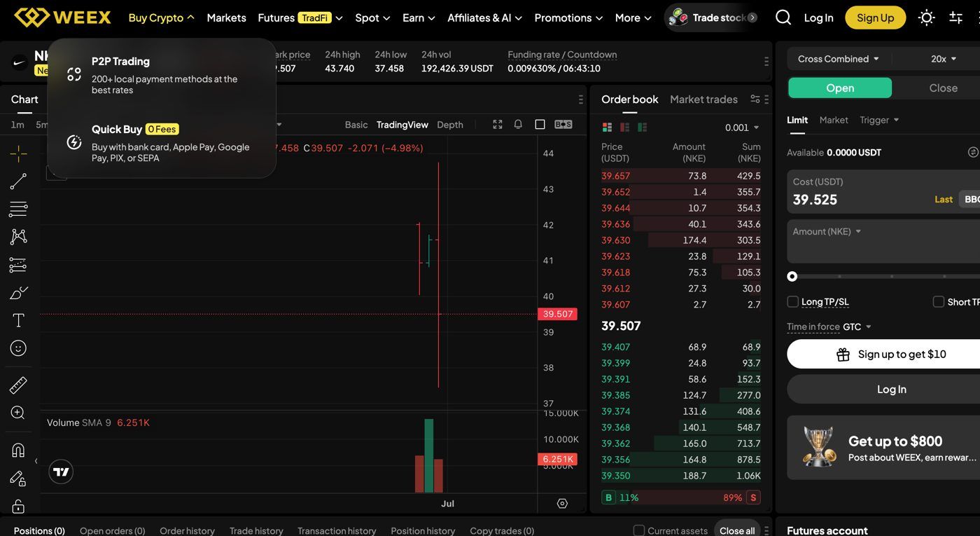Select the crosshair cursor tool

click(18, 153)
